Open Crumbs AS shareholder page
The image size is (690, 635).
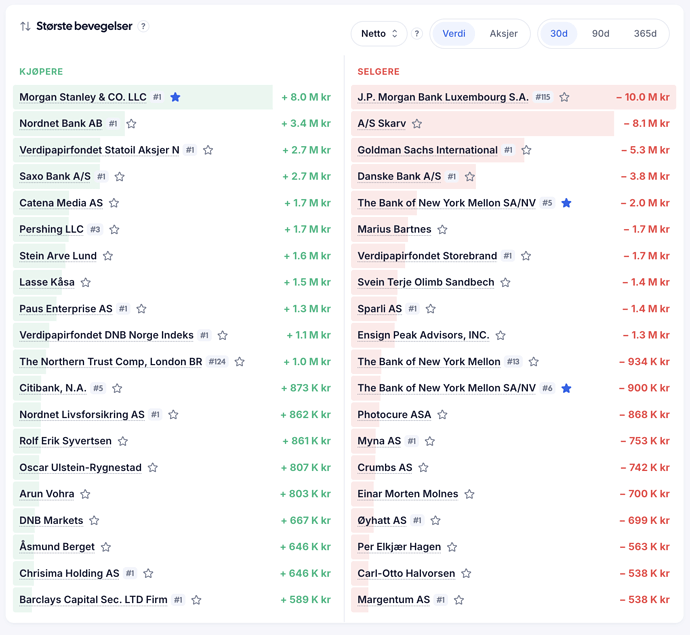pos(385,467)
